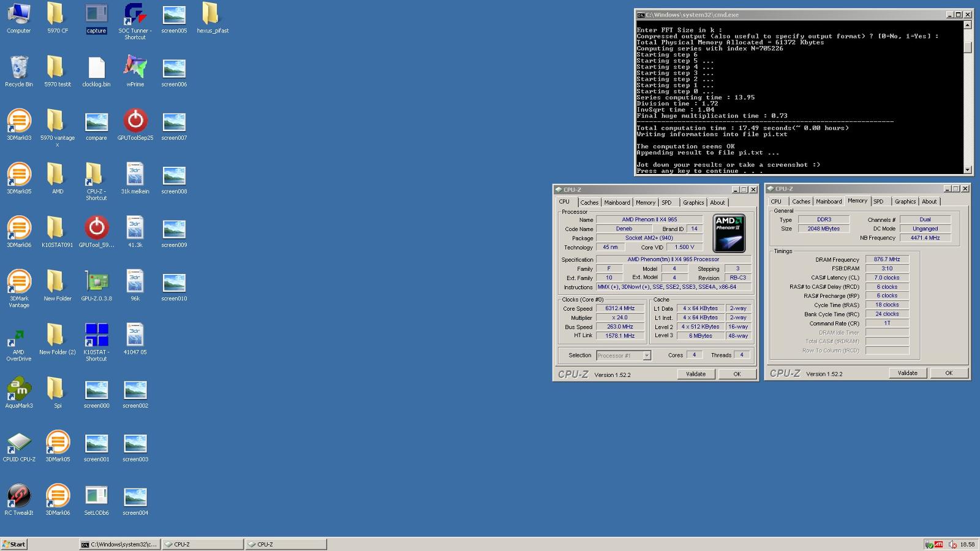Screen dimensions: 980x551
Task: Select the 5970 CF folder icon
Action: (x=57, y=18)
